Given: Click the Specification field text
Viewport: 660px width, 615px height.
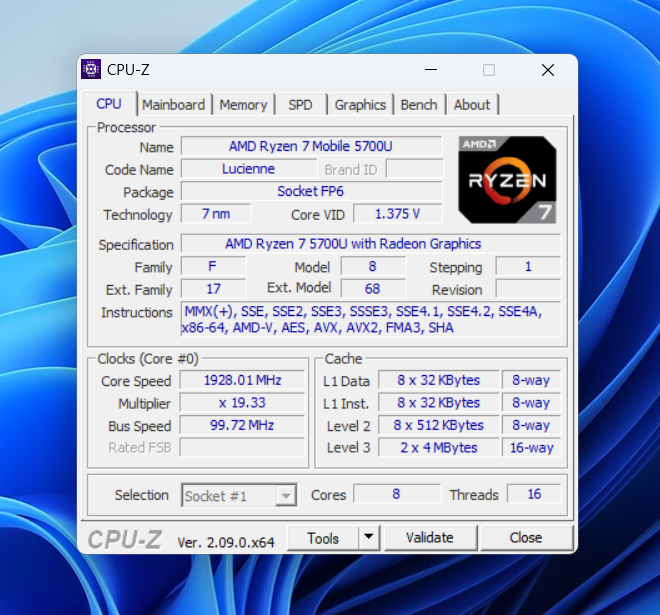Looking at the screenshot, I should [x=370, y=244].
